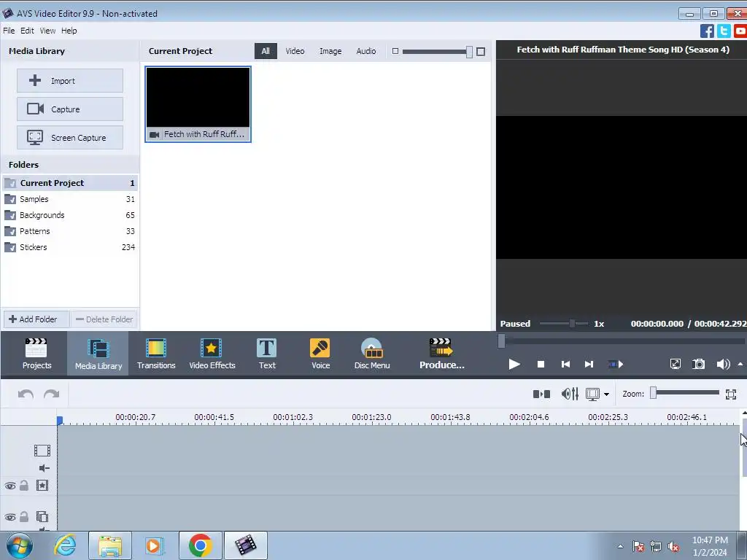
Task: Click the Capture button
Action: tap(70, 109)
